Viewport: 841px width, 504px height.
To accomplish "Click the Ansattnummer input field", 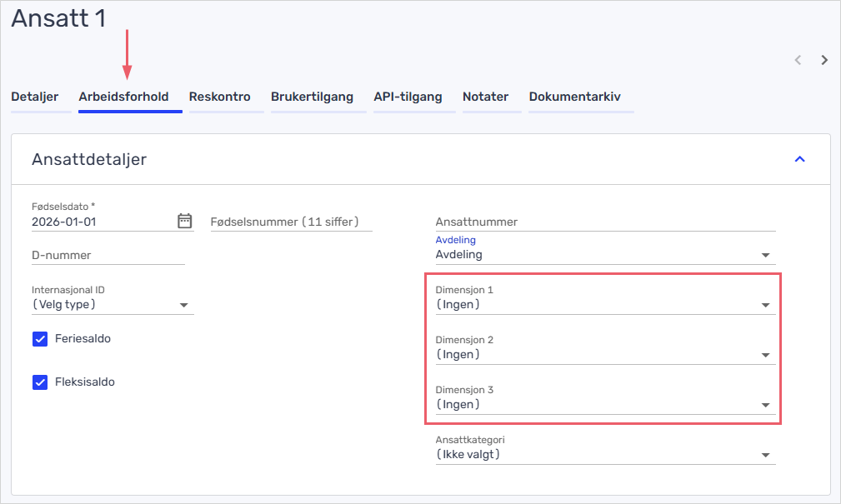I will [x=604, y=222].
